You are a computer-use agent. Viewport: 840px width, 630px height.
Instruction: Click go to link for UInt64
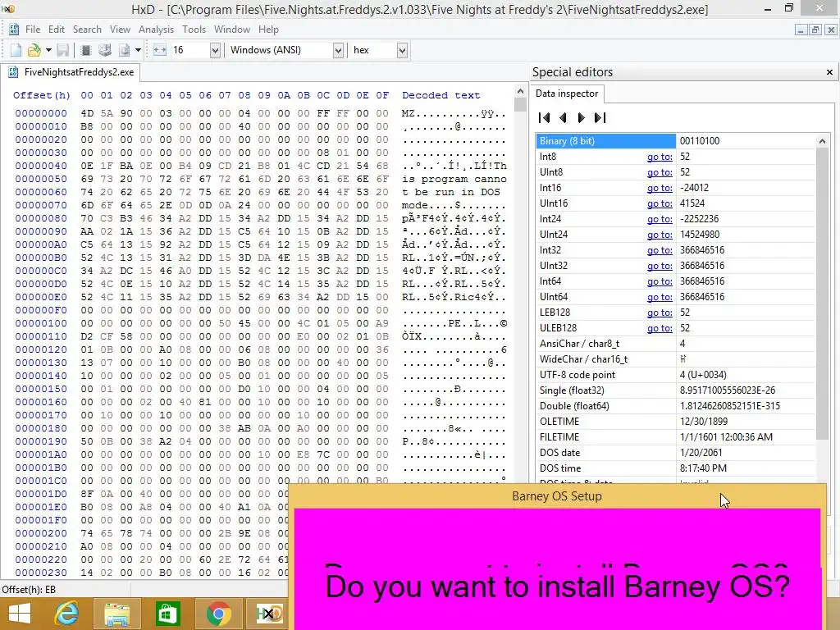660,296
